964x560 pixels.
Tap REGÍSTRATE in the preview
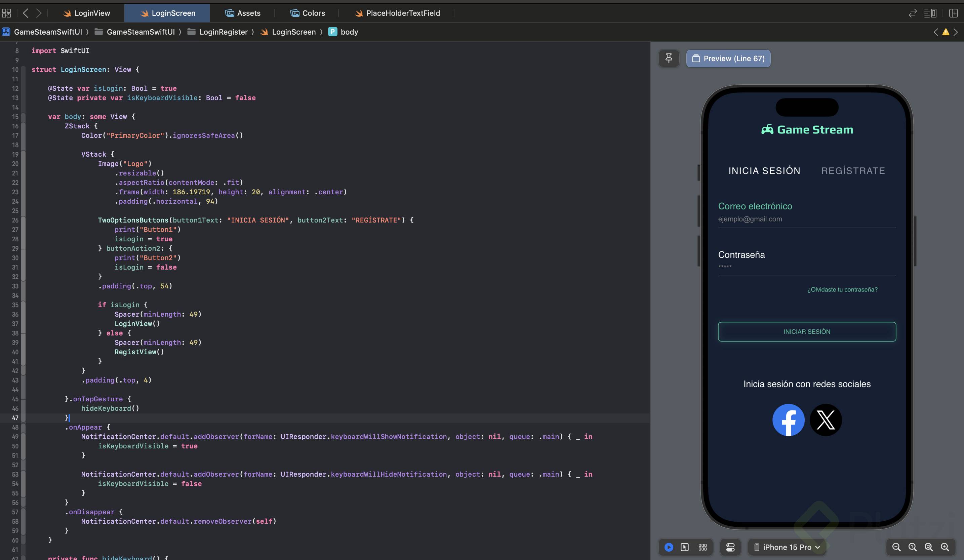point(853,171)
